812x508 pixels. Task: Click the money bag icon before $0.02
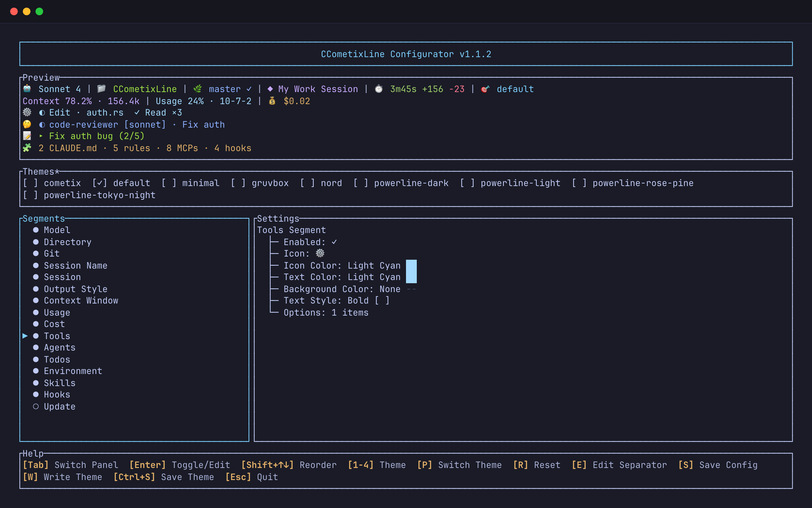click(272, 101)
